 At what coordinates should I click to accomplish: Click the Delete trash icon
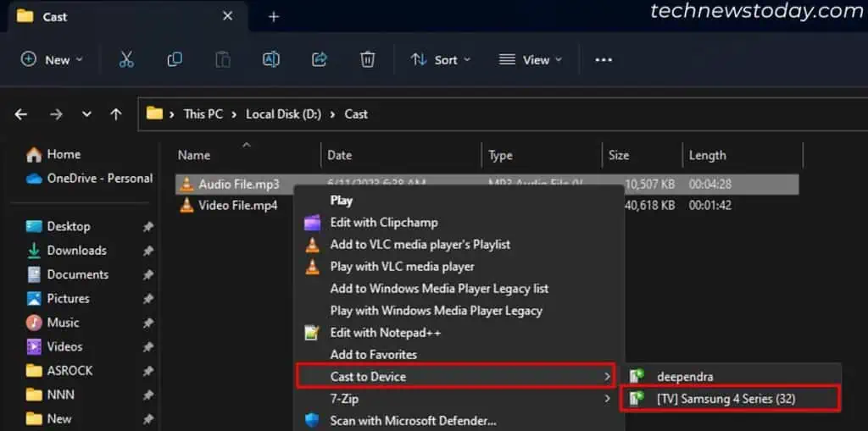pyautogui.click(x=367, y=59)
